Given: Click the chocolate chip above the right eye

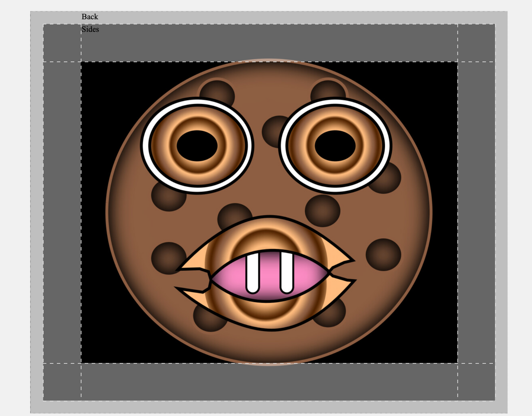Looking at the screenshot, I should (328, 89).
